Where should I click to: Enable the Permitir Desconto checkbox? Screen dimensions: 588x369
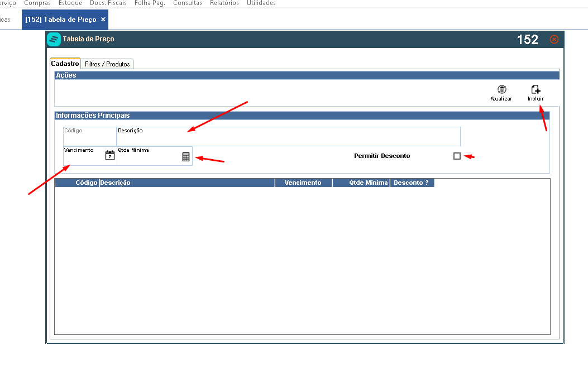pyautogui.click(x=457, y=156)
